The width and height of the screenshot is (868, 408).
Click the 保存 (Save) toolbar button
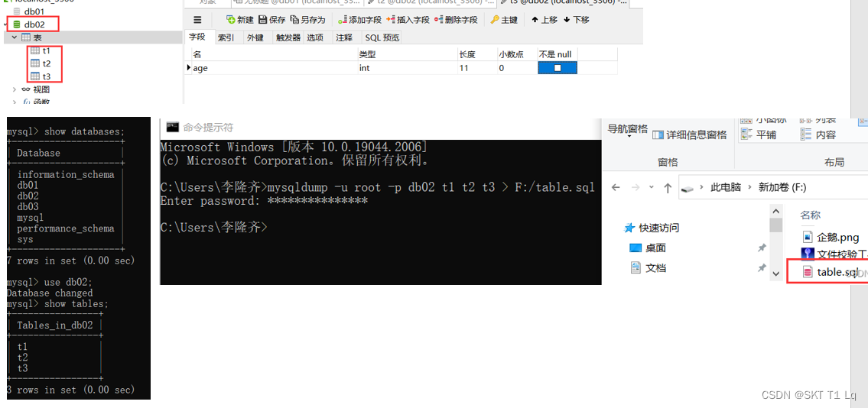(271, 20)
